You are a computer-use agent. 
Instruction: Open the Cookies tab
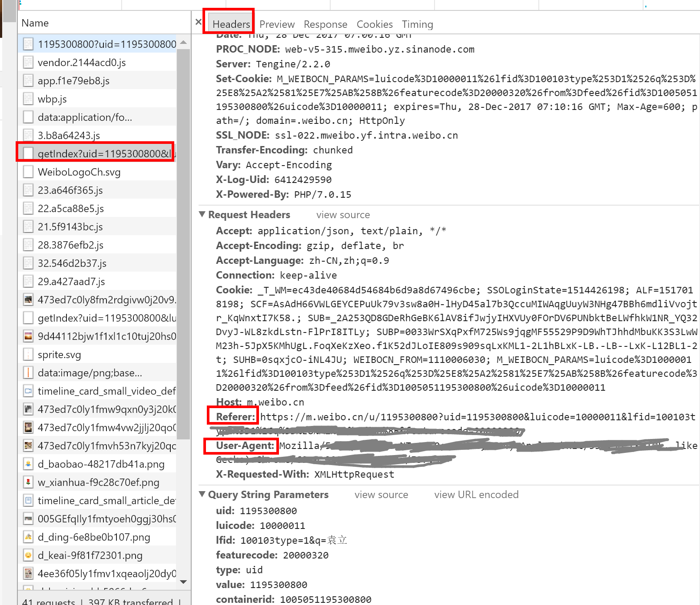tap(375, 24)
